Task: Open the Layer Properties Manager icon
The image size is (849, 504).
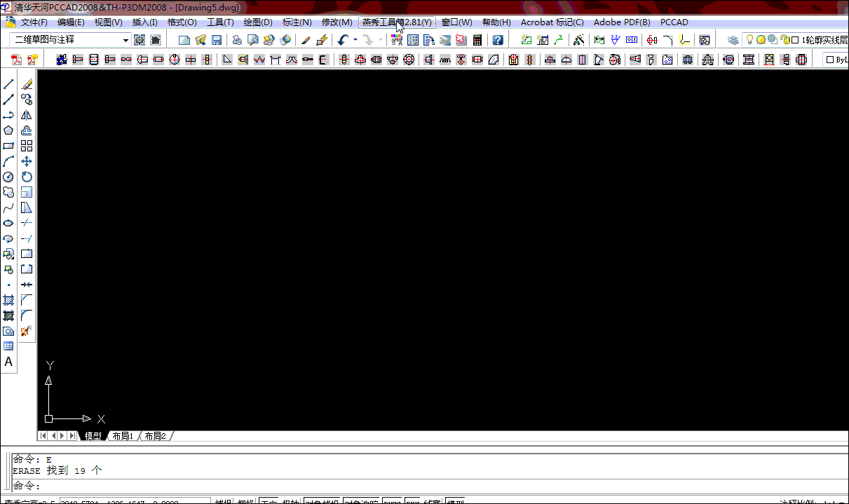Action: coord(733,40)
